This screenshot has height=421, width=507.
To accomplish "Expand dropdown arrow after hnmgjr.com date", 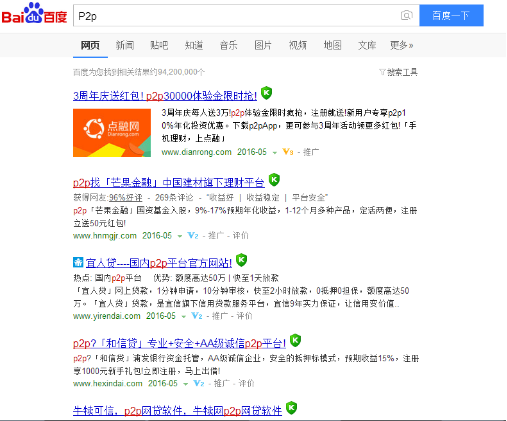I will (180, 236).
